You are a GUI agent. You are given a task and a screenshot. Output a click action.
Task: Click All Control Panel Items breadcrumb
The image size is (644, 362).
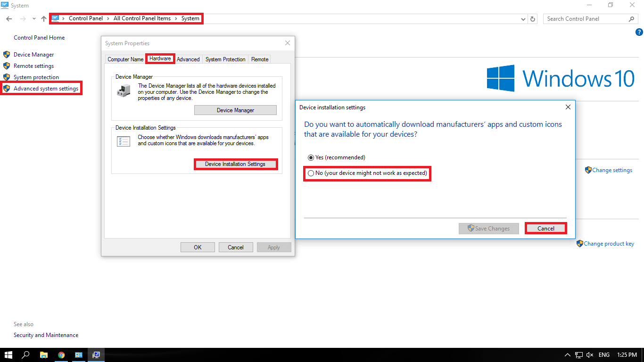(x=142, y=19)
